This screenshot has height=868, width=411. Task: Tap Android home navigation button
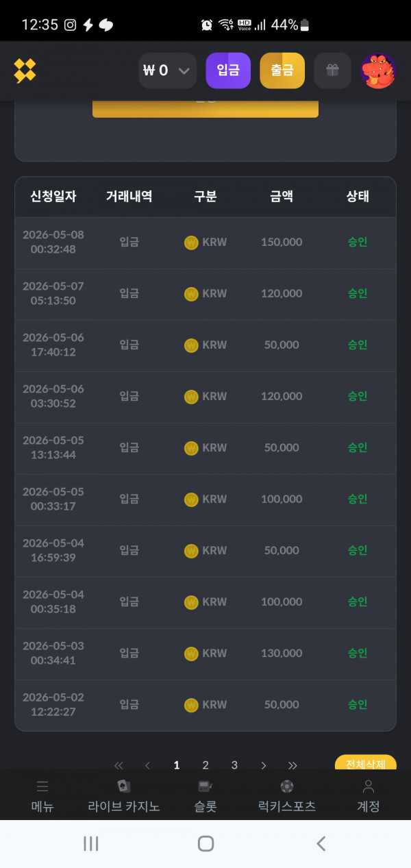(206, 843)
